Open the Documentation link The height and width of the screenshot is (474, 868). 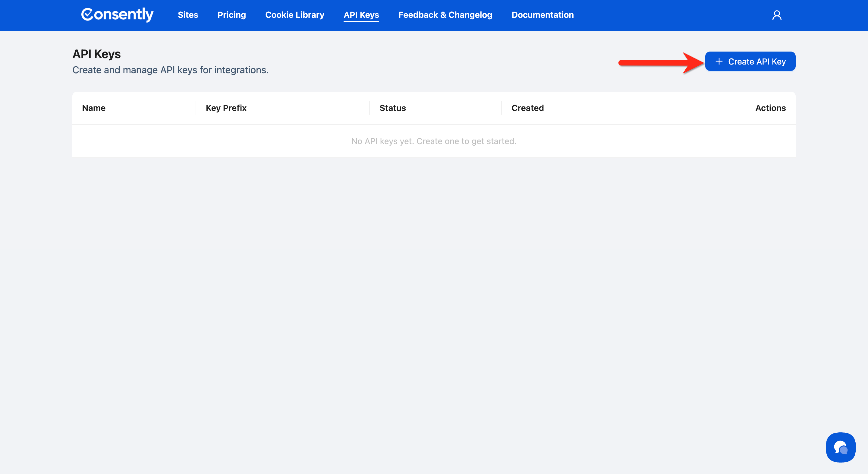pos(542,15)
